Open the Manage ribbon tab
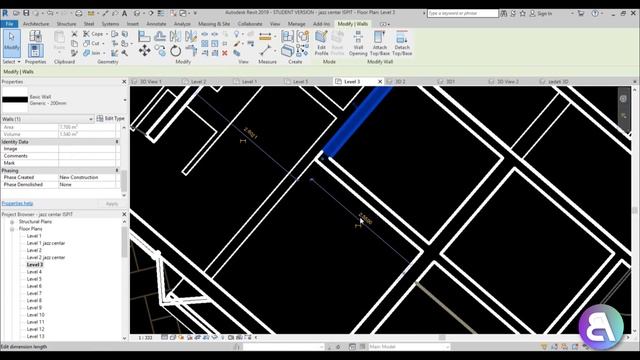The width and height of the screenshot is (640, 360). coord(296,24)
